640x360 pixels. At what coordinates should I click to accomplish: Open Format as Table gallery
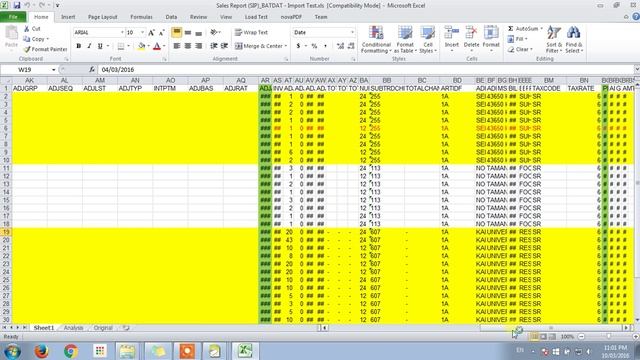point(405,39)
